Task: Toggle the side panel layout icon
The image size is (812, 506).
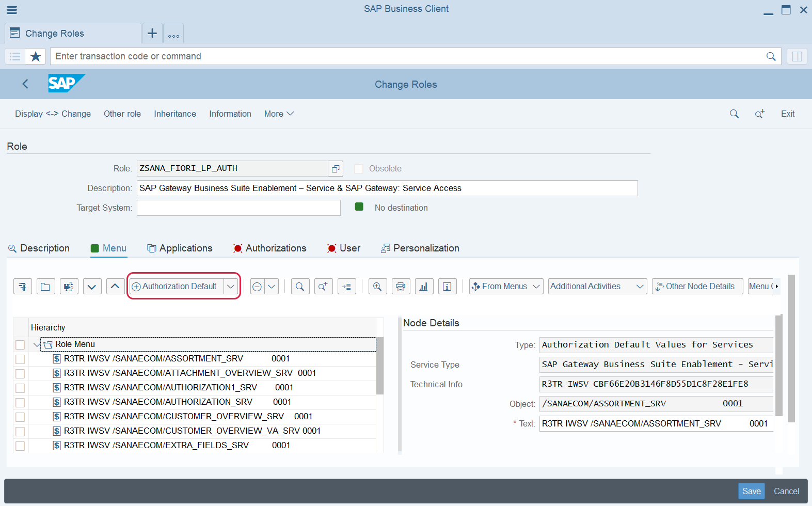Action: coord(797,56)
